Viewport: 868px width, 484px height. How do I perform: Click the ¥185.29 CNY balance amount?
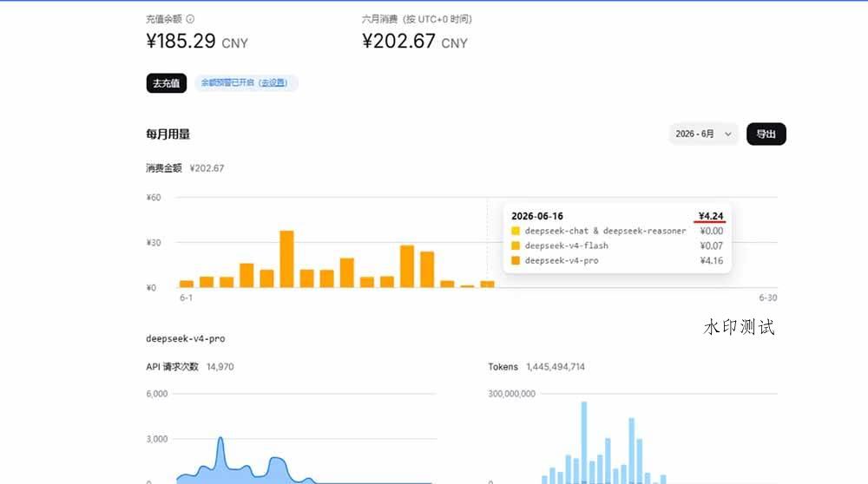197,42
